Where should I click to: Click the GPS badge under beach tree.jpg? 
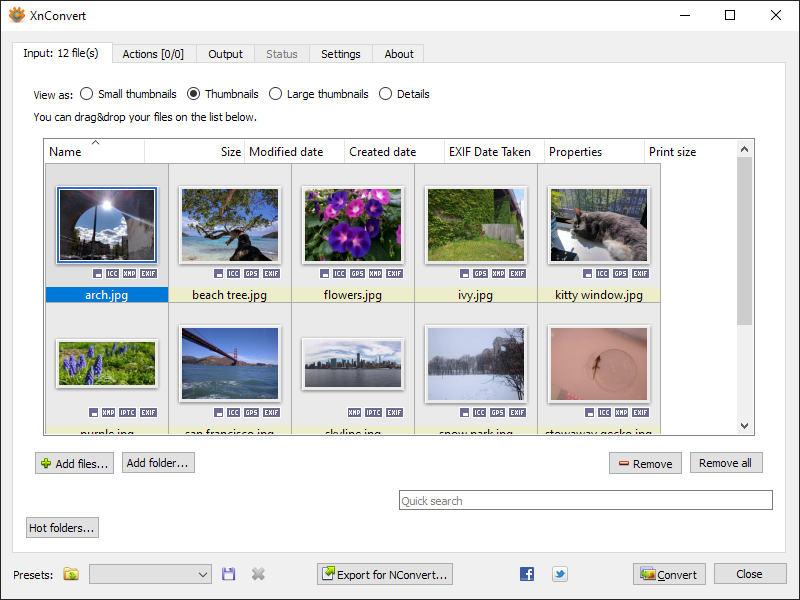point(251,273)
